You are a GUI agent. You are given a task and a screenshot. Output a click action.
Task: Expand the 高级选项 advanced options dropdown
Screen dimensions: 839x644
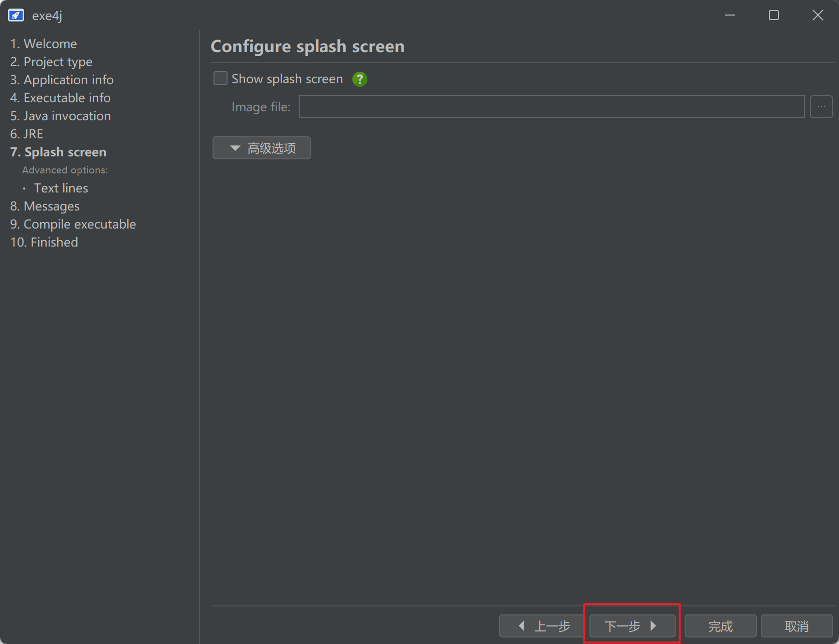261,148
